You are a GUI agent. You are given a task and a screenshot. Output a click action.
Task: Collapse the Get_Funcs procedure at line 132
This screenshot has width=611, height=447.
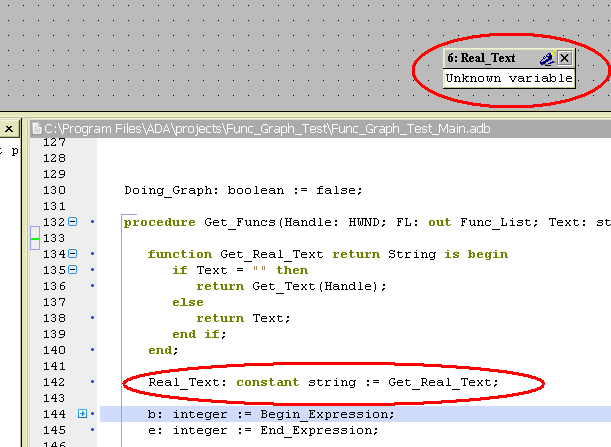tap(72, 222)
